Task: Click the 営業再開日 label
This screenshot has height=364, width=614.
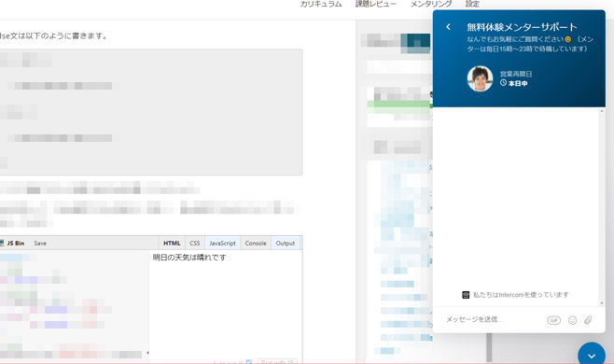Action: [516, 74]
